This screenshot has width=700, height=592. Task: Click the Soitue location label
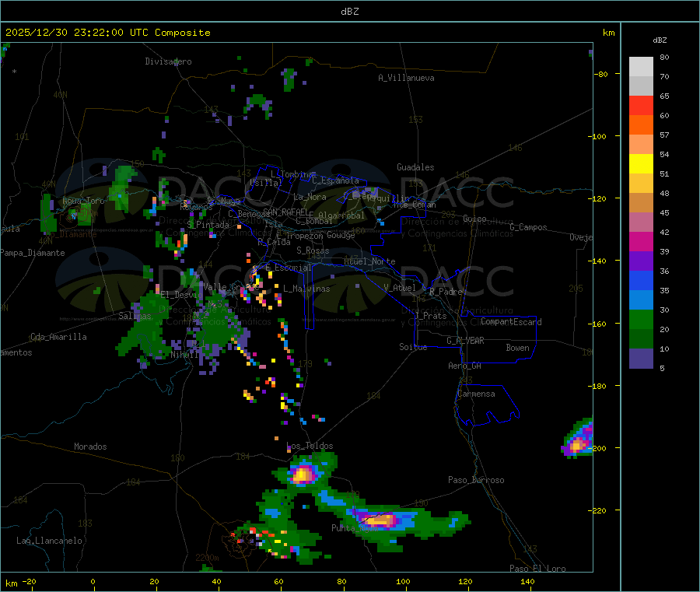(x=414, y=347)
